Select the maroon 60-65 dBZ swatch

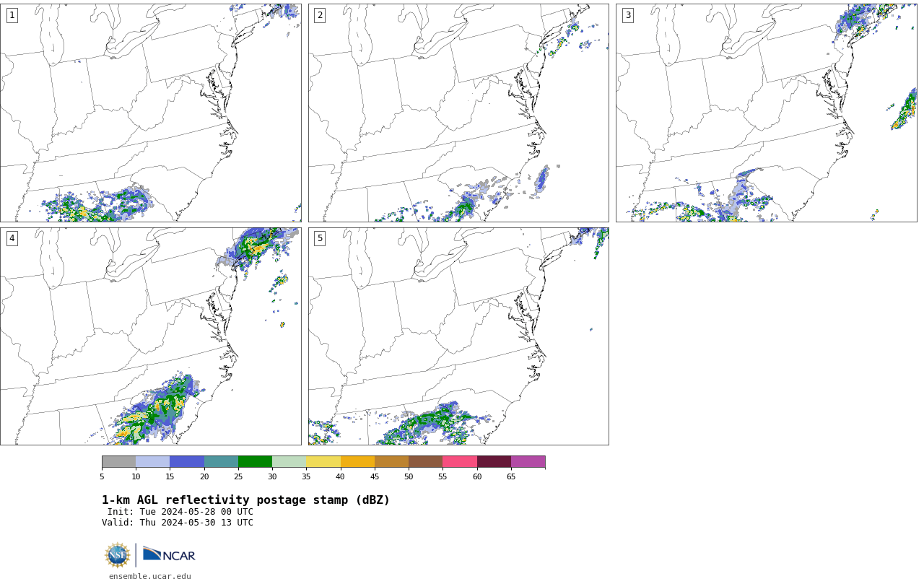point(494,462)
